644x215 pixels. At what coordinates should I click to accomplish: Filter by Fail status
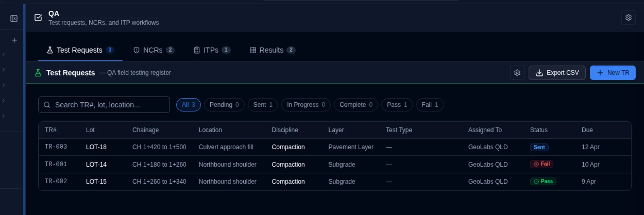[x=430, y=105]
